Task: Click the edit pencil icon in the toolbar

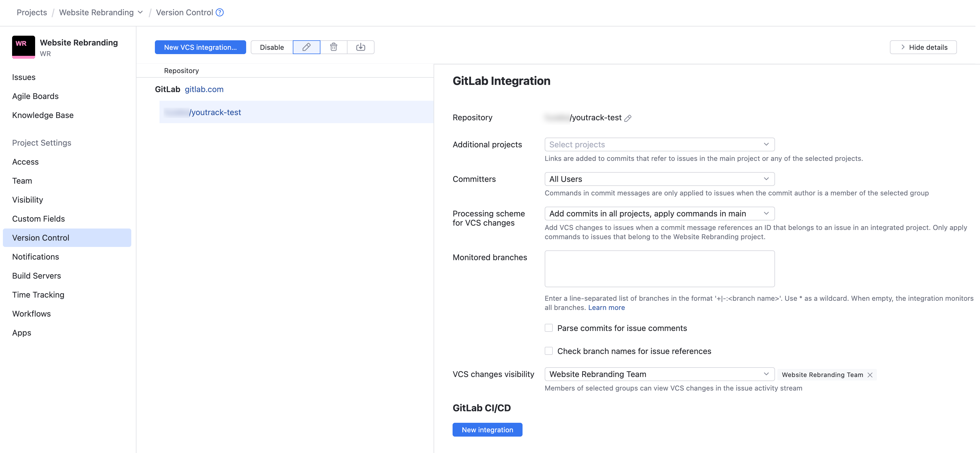Action: [306, 47]
